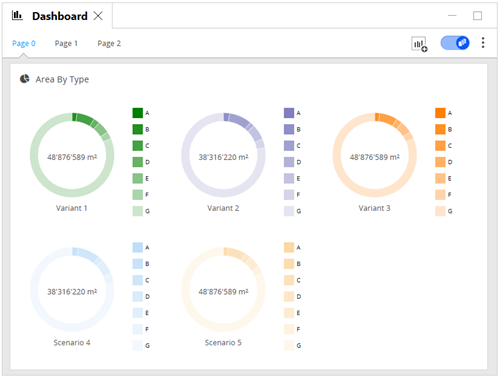Click Variant 1 legend swatch F

(138, 195)
